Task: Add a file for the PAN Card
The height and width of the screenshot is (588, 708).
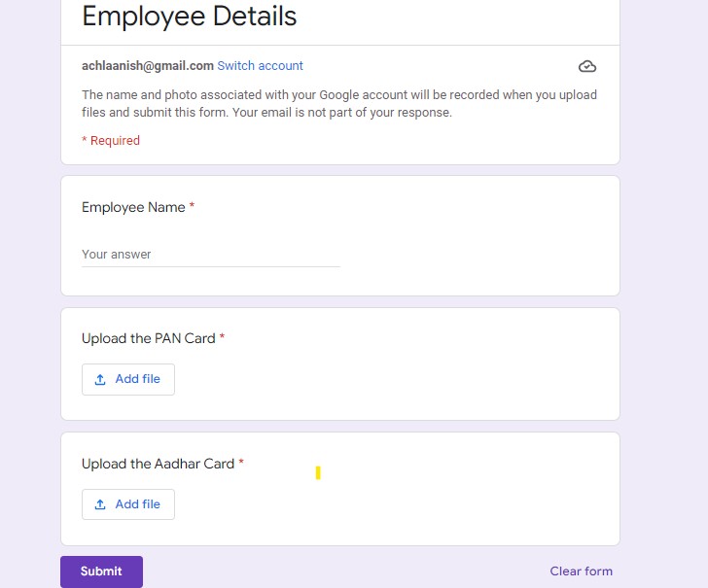Action: click(128, 379)
